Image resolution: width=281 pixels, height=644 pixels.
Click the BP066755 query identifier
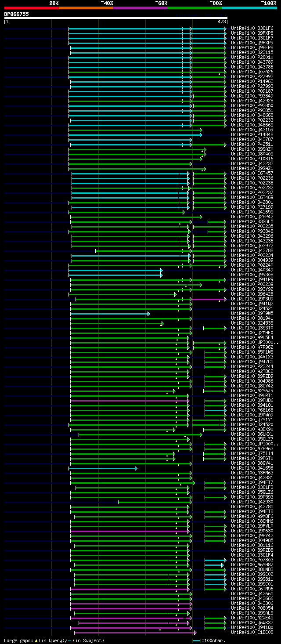coord(17,14)
